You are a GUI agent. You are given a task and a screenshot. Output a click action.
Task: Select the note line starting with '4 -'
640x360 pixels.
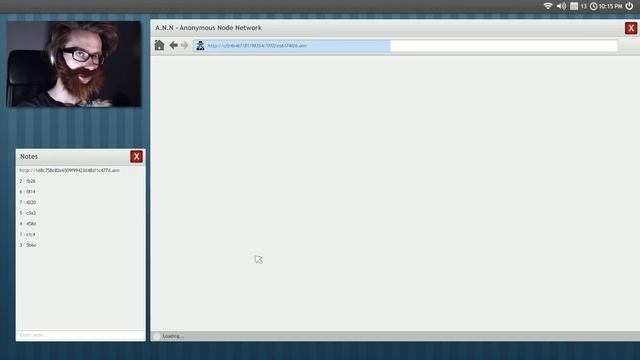point(27,224)
